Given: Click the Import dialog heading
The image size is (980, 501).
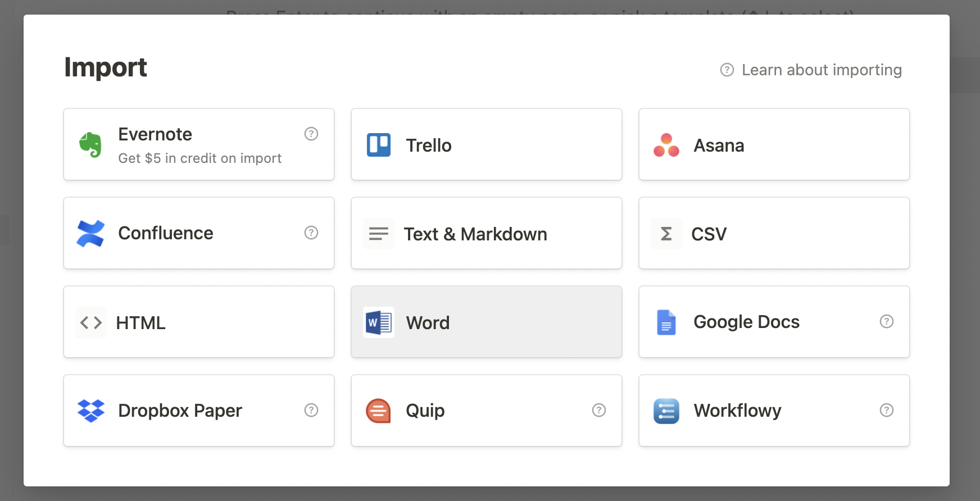Looking at the screenshot, I should [106, 68].
